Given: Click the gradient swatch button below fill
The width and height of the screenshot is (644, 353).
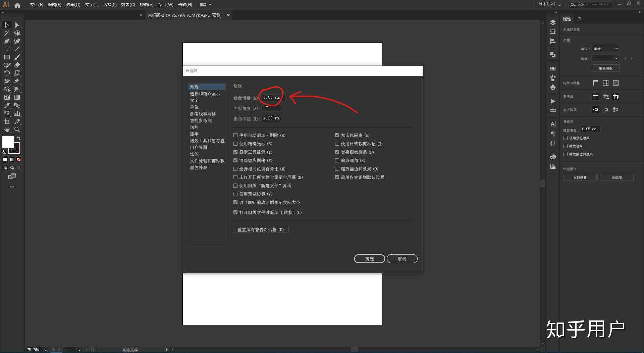Looking at the screenshot, I should tap(12, 160).
